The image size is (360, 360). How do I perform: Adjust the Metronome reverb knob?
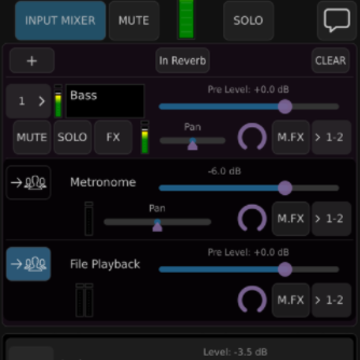(252, 218)
